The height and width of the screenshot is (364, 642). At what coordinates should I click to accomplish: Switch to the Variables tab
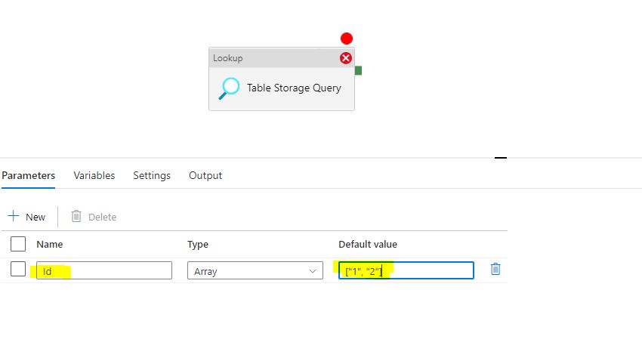(94, 176)
